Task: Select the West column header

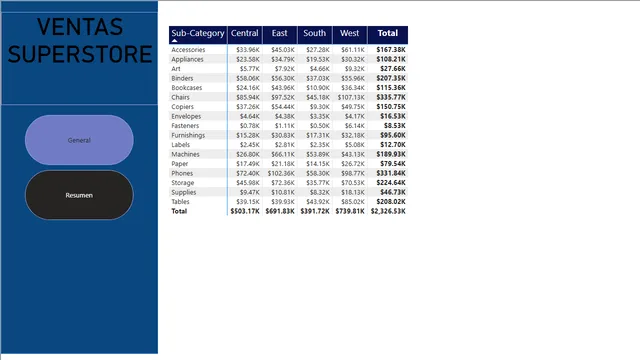Action: tap(349, 33)
